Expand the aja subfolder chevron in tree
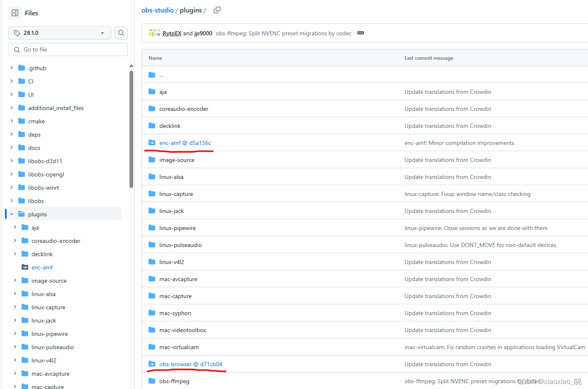588x389 pixels. (15, 227)
